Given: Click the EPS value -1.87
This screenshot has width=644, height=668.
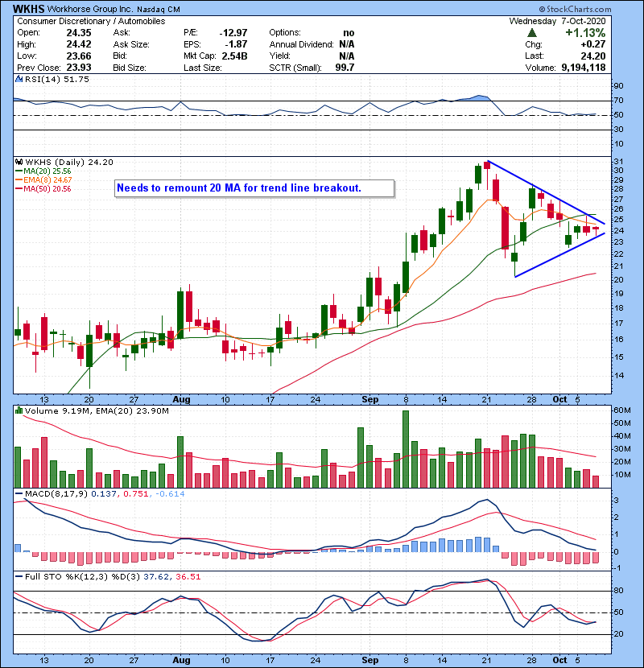Looking at the screenshot, I should pos(236,44).
